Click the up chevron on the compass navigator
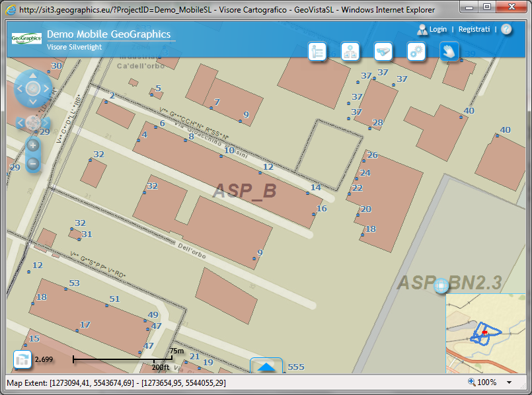This screenshot has width=532, height=395. (x=32, y=75)
